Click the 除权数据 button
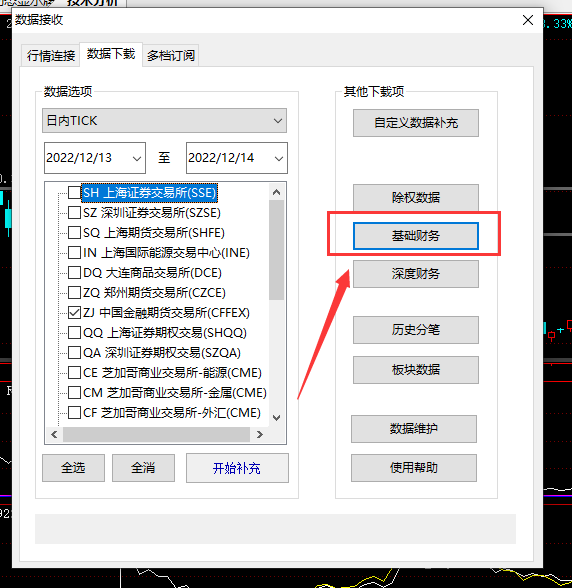The image size is (572, 588). pyautogui.click(x=416, y=197)
